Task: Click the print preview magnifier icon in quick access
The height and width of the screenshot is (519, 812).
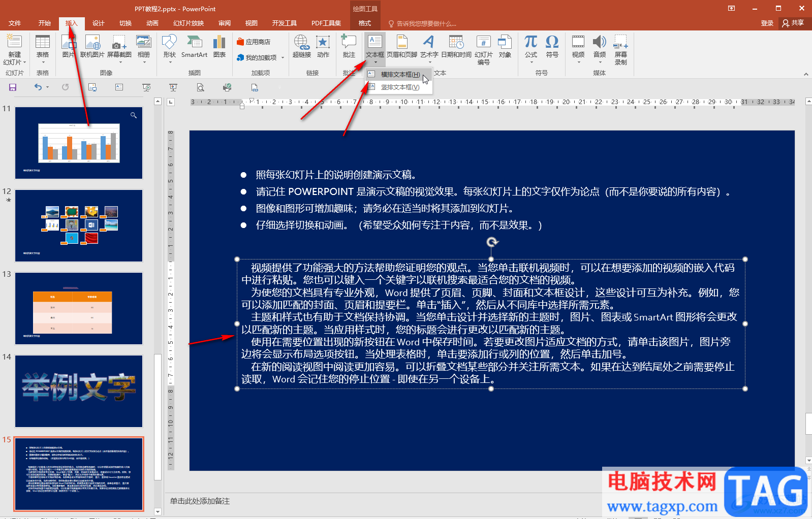Action: click(x=201, y=87)
